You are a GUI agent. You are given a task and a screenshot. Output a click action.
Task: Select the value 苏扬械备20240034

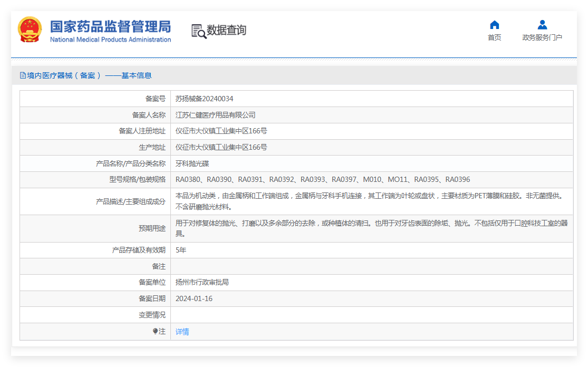205,99
